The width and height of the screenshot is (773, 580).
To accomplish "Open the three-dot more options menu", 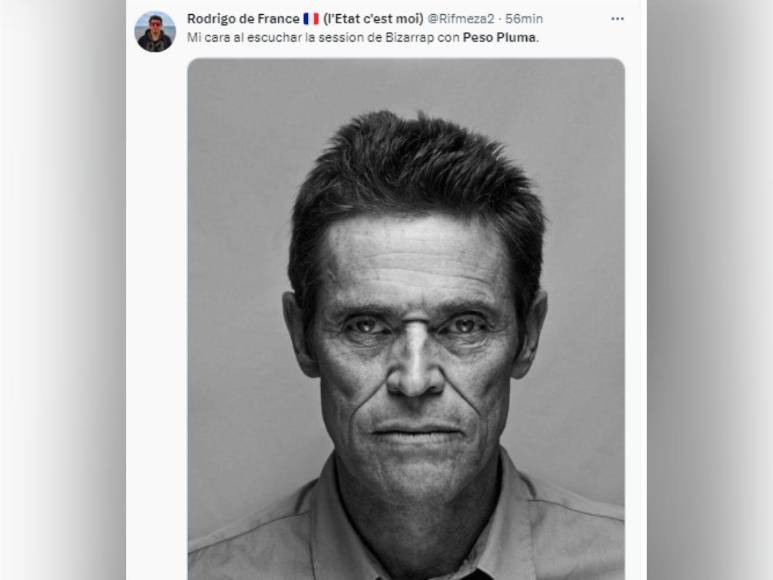I will click(617, 19).
